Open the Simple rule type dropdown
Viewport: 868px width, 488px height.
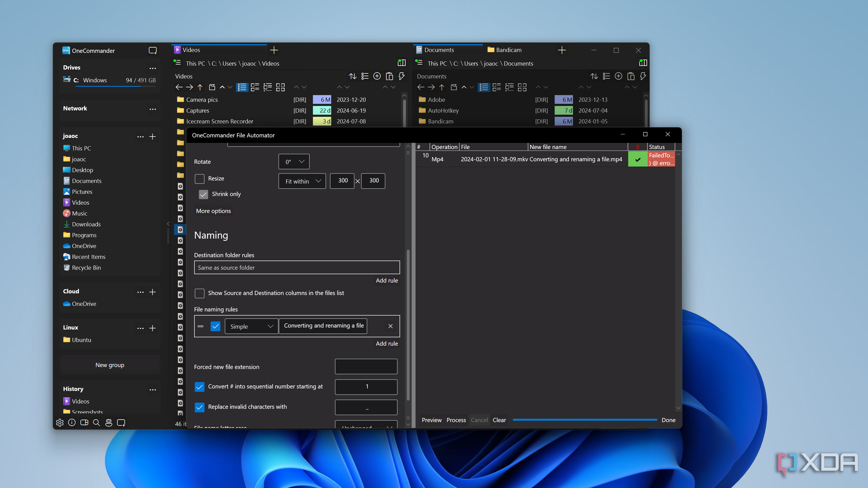[x=251, y=326]
